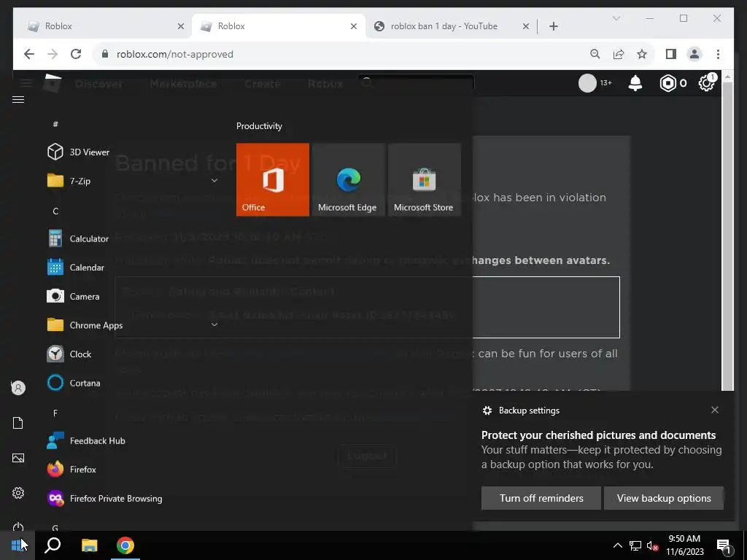
Task: Click the Productivity group heading
Action: (259, 126)
